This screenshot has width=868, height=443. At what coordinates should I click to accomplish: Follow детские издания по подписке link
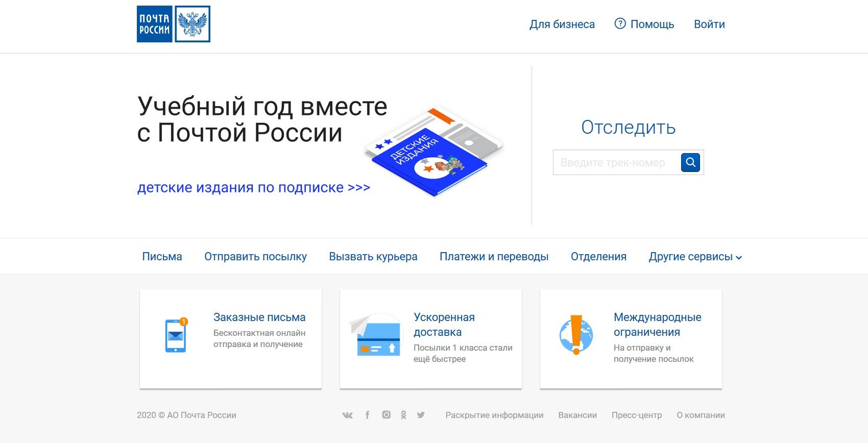pos(254,188)
